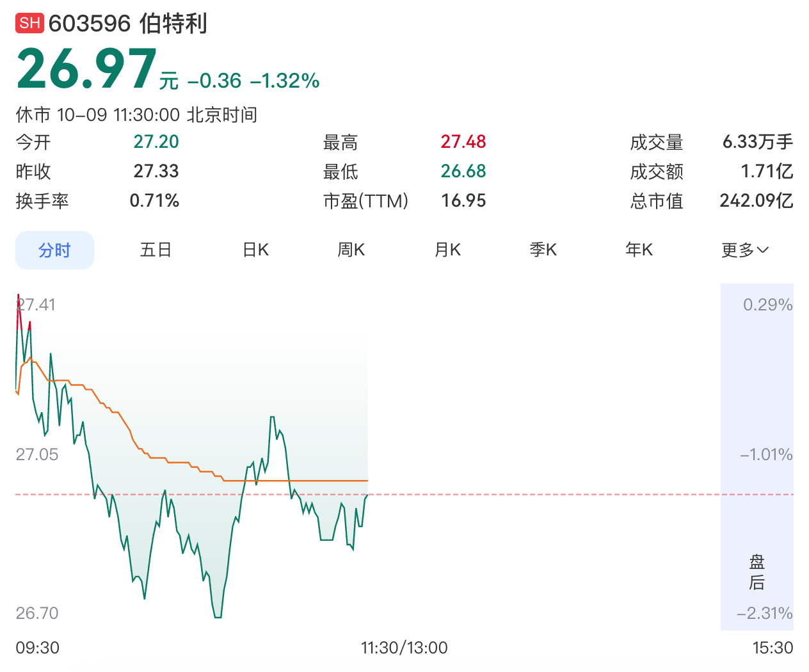Image resolution: width=809 pixels, height=672 pixels.
Task: Click the 昨收 previous close 27.33
Action: pyautogui.click(x=156, y=171)
